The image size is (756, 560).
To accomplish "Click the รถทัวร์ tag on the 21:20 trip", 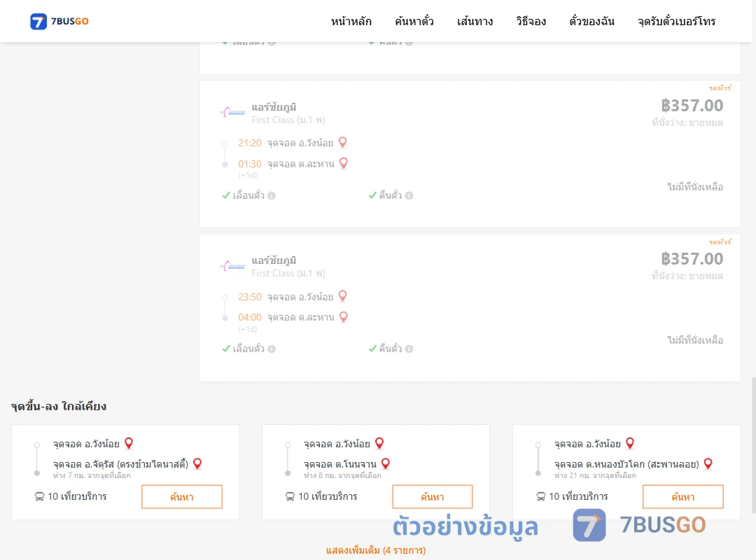I will (x=720, y=87).
